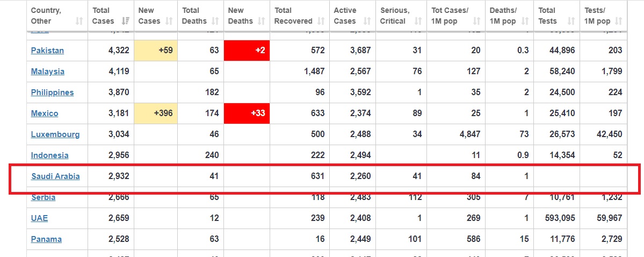The width and height of the screenshot is (644, 257).
Task: Open the Philippines country link
Action: 52,92
